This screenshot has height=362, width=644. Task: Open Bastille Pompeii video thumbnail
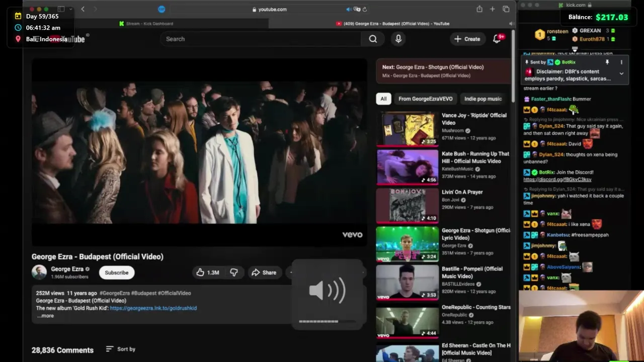408,282
